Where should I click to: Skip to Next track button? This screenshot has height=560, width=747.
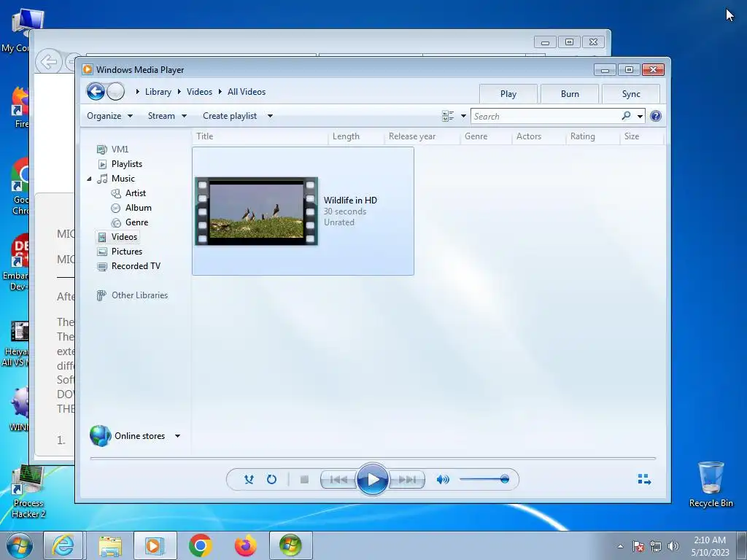(x=407, y=480)
